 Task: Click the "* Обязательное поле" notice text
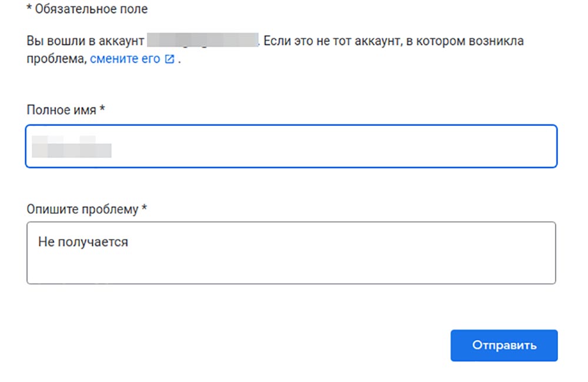87,9
